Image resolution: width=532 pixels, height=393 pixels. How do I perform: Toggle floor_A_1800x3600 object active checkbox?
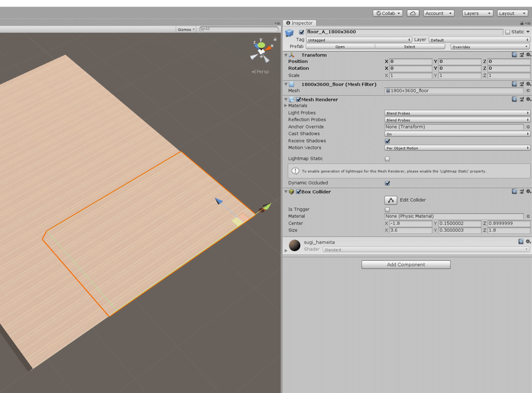click(301, 32)
